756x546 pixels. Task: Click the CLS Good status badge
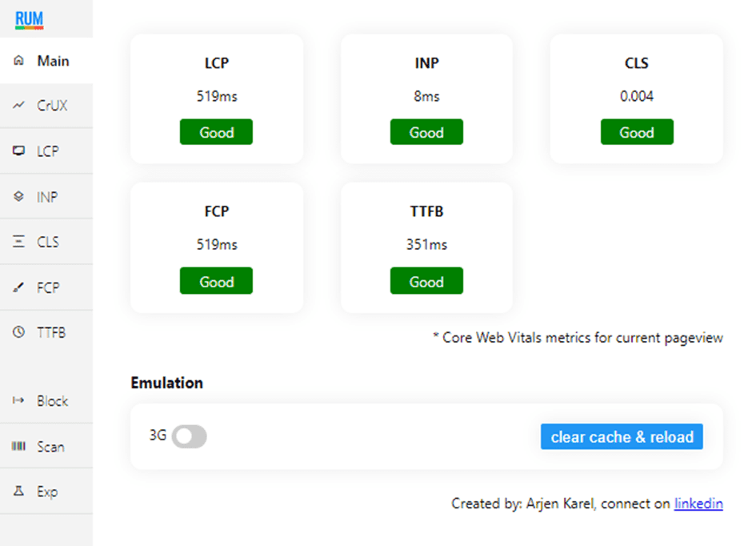pyautogui.click(x=637, y=132)
